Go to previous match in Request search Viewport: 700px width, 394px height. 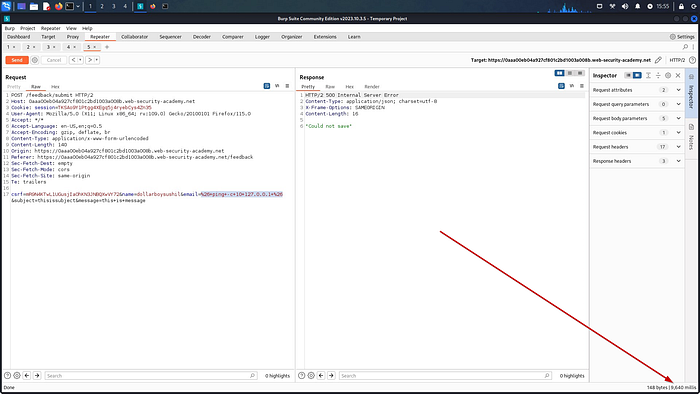point(27,375)
